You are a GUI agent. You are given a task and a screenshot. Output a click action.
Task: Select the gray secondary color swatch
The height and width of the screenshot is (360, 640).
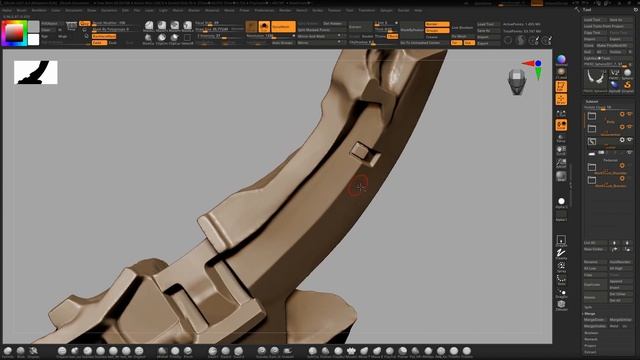(33, 26)
